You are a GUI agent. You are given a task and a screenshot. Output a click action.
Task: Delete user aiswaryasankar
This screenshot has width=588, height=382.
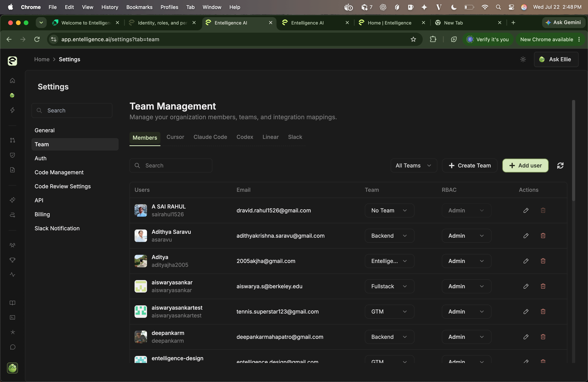pos(543,286)
